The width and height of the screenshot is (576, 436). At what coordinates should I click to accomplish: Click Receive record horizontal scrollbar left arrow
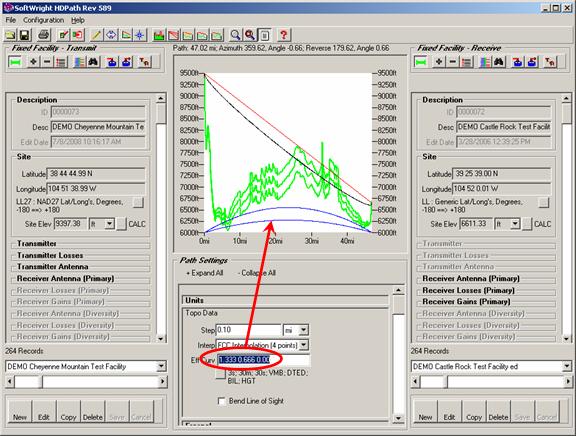[x=415, y=382]
